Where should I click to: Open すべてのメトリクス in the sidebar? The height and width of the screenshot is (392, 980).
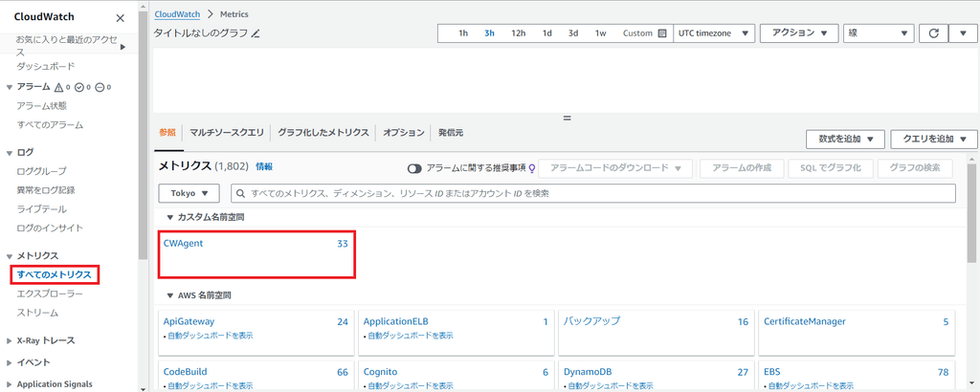[55, 274]
